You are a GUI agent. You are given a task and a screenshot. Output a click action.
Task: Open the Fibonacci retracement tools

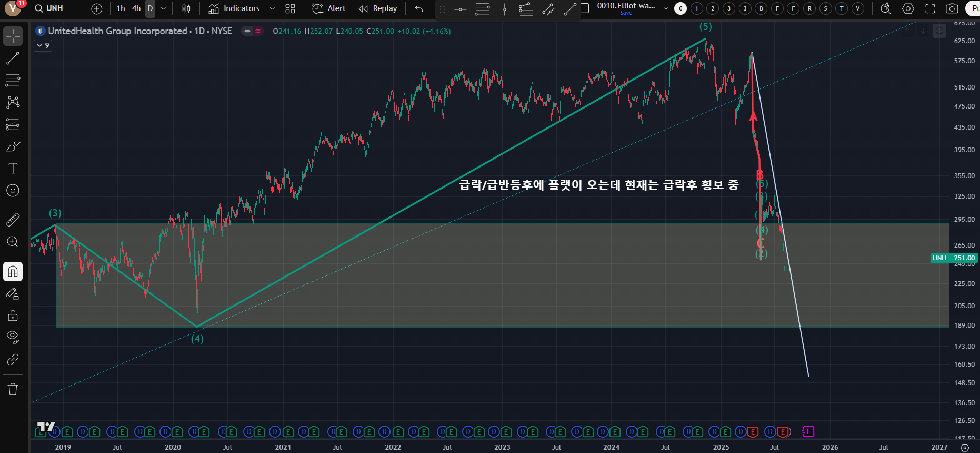[13, 80]
